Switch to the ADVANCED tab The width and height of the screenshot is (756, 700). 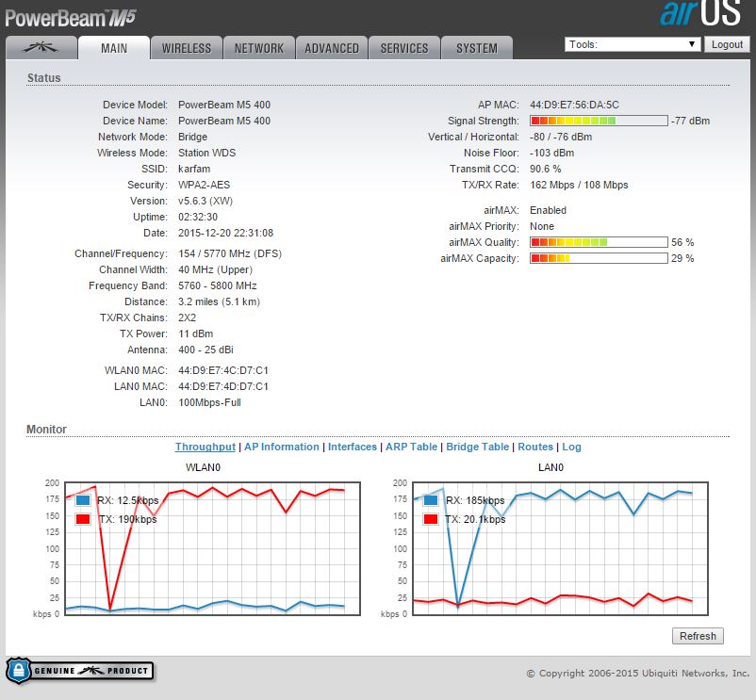(332, 48)
